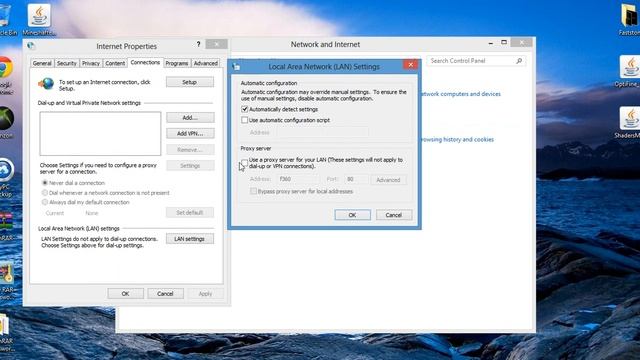640x360 pixels.
Task: Open the Advanced tab in Internet Properties
Action: [206, 63]
